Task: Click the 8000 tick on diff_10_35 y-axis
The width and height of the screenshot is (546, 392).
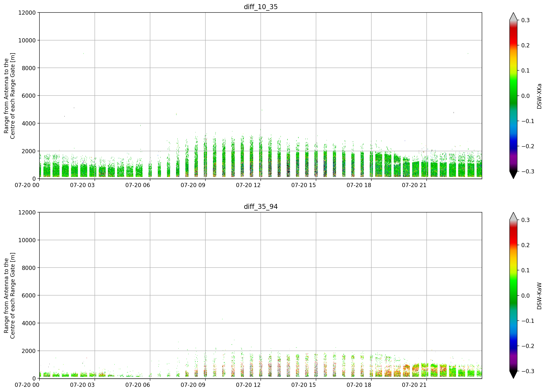Action: [29, 68]
